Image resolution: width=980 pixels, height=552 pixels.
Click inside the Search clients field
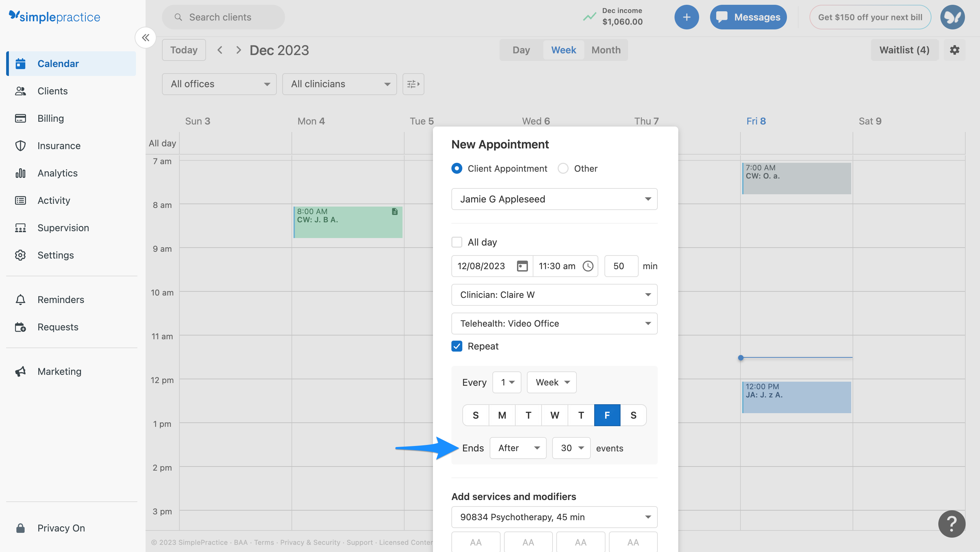[223, 17]
